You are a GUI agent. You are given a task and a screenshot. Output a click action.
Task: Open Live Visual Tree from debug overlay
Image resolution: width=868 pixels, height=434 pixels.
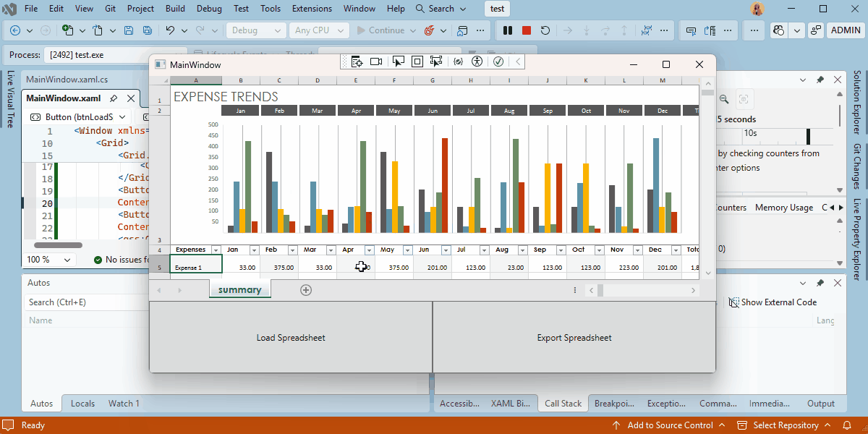pos(357,61)
